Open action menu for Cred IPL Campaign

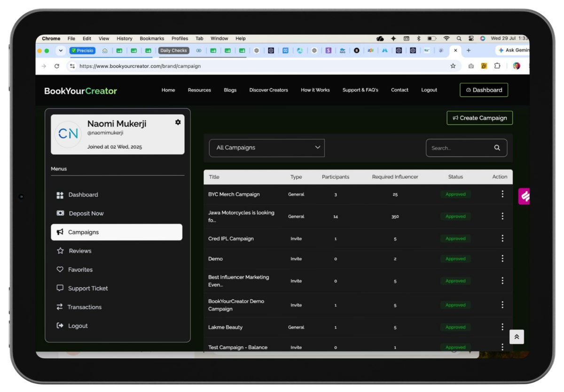point(502,238)
